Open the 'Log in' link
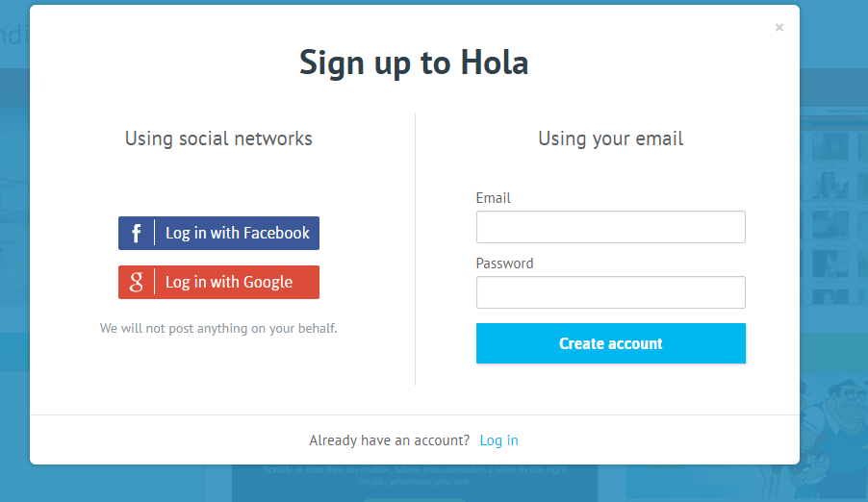The width and height of the screenshot is (868, 502). (498, 440)
